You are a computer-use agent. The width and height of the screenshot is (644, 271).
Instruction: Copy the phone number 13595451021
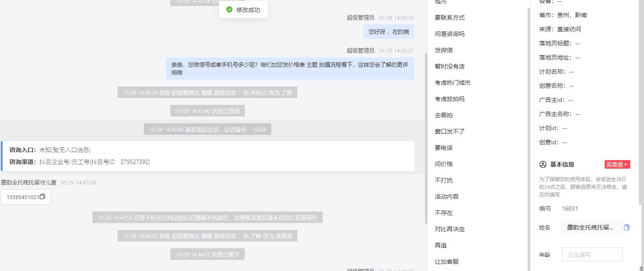point(42,197)
